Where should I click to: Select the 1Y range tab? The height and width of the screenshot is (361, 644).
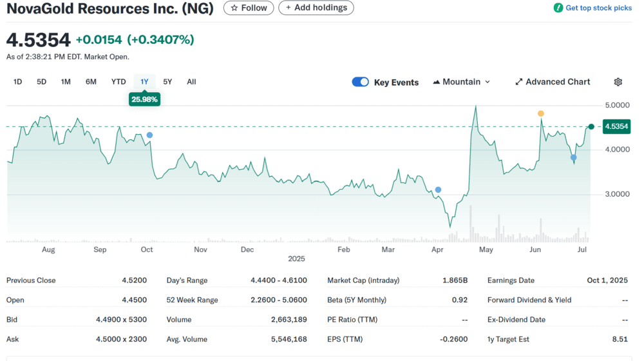pos(144,82)
